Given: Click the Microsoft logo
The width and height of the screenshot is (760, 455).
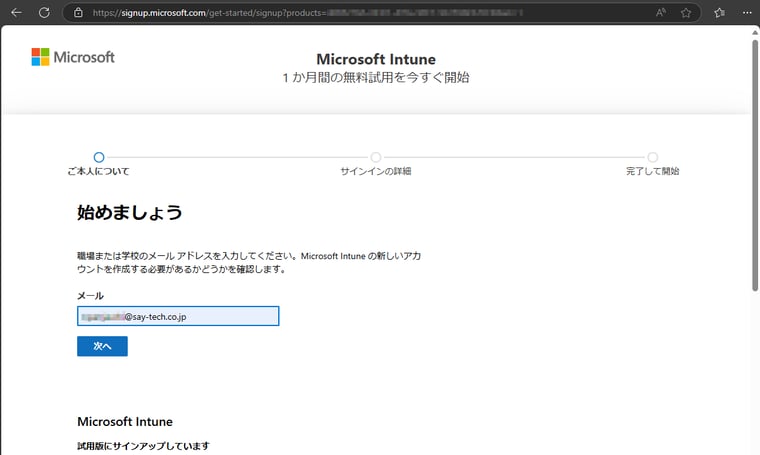Looking at the screenshot, I should (73, 57).
